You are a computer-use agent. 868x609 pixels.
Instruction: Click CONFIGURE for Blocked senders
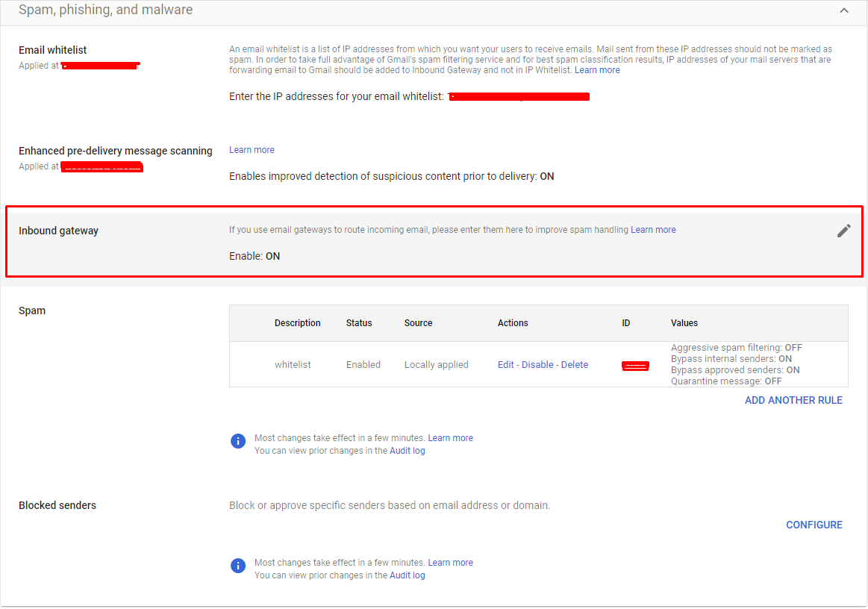click(x=814, y=525)
